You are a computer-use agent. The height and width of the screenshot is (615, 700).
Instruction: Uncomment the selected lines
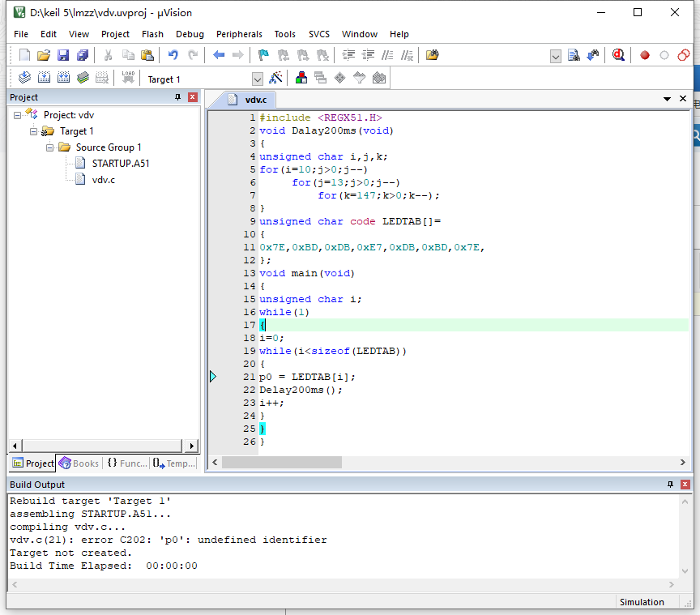(x=407, y=55)
